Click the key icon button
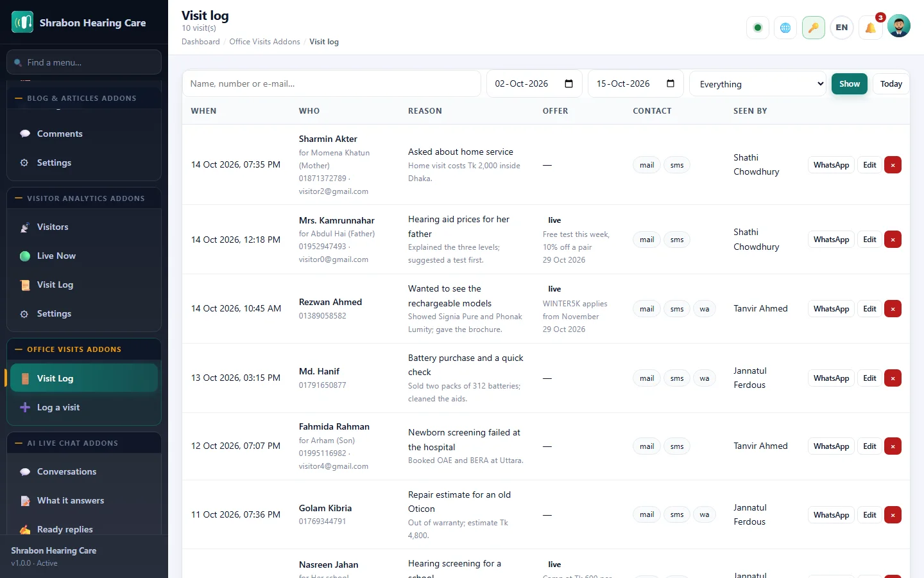Viewport: 924px width, 578px height. [x=814, y=28]
